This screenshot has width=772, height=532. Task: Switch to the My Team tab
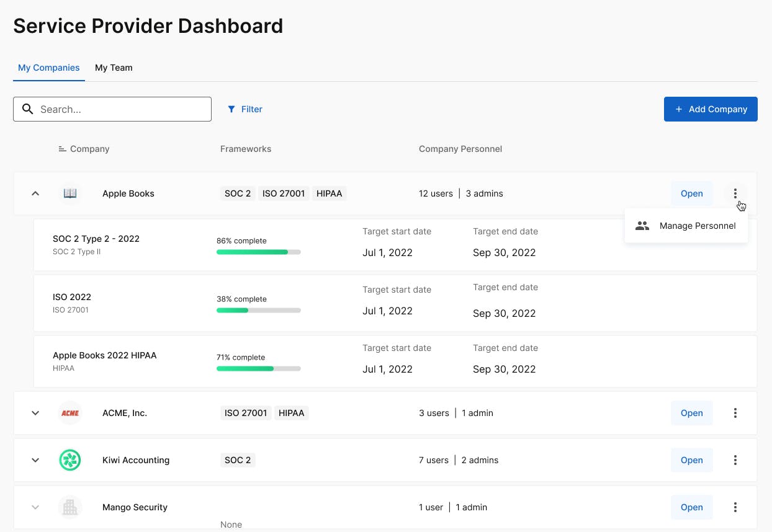coord(114,68)
